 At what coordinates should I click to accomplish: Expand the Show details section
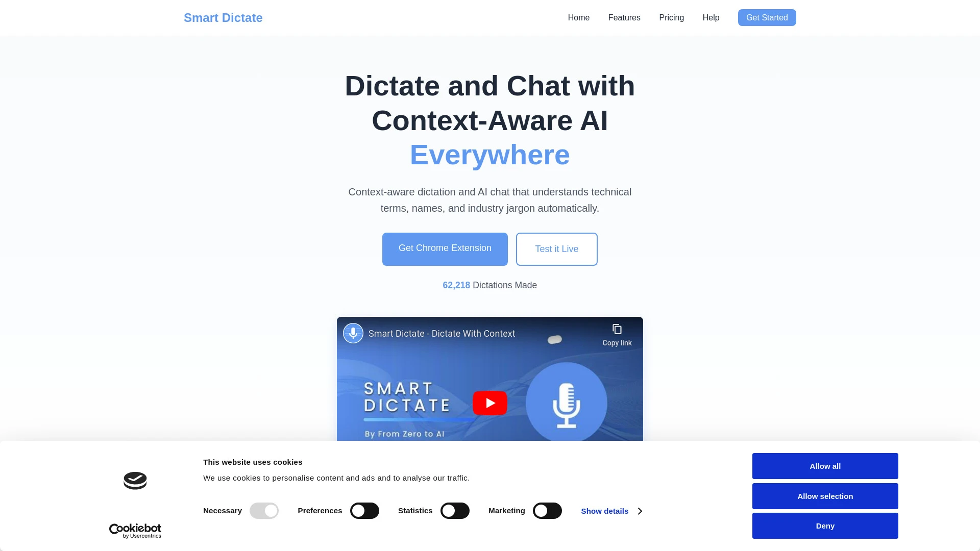point(611,511)
